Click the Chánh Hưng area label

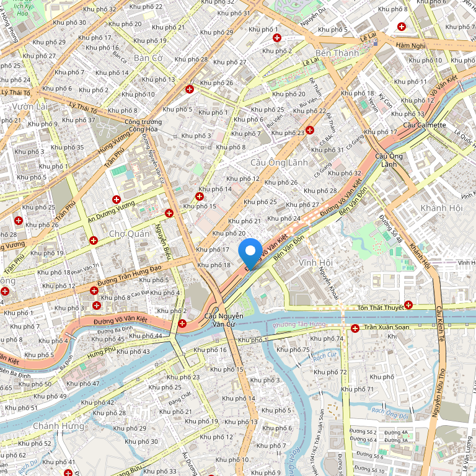coord(59,426)
